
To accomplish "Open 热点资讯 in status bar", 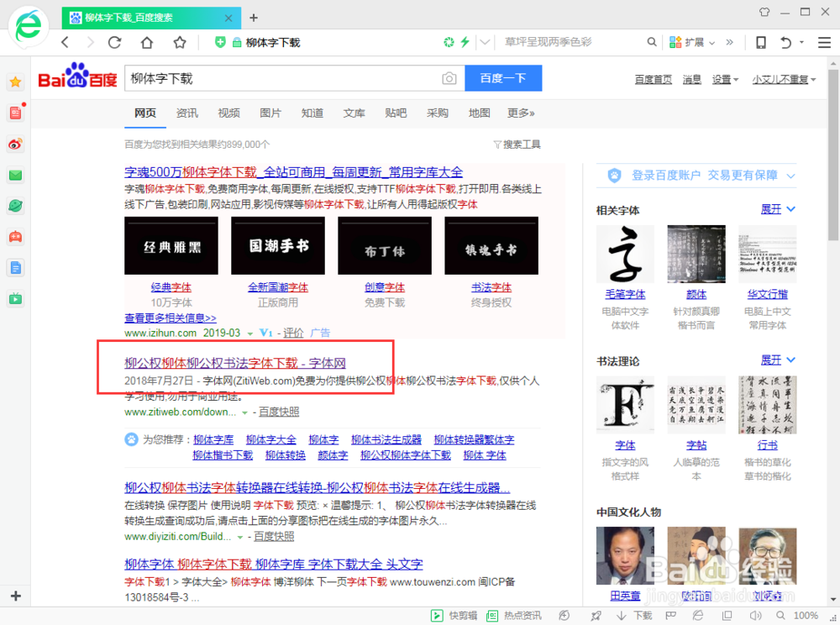I will click(514, 616).
